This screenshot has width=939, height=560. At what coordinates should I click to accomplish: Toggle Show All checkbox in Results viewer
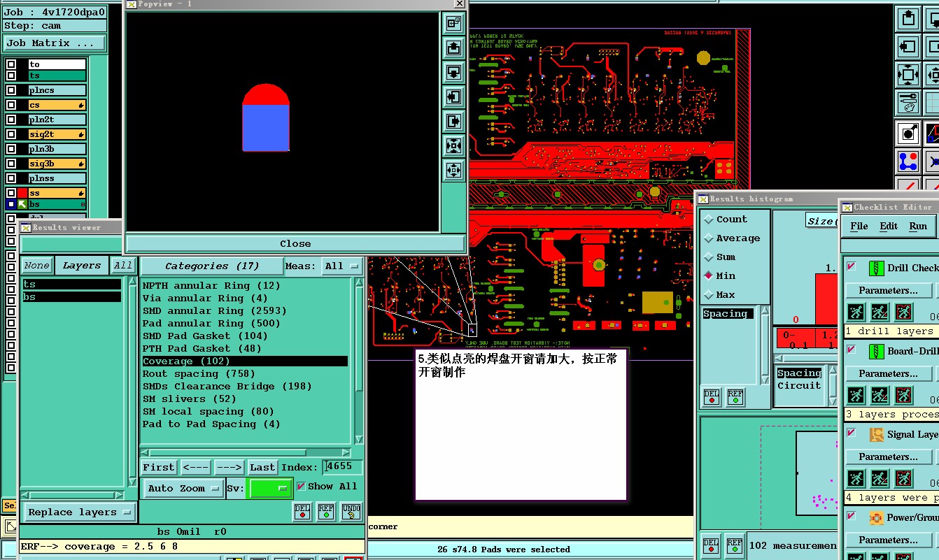[301, 486]
